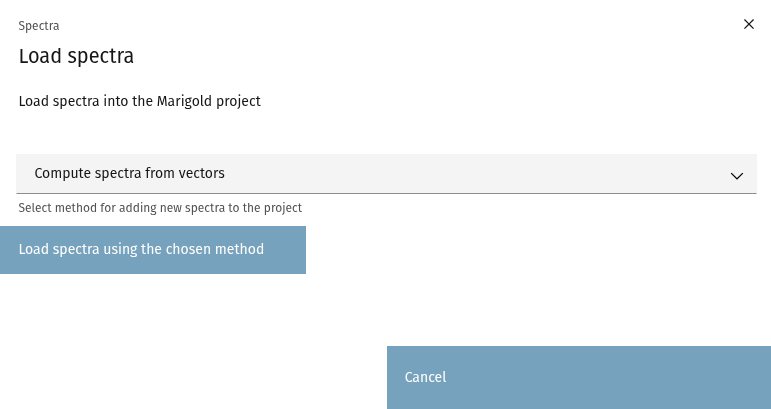Confirm loading with the chosen method button
771x409 pixels.
coord(153,250)
